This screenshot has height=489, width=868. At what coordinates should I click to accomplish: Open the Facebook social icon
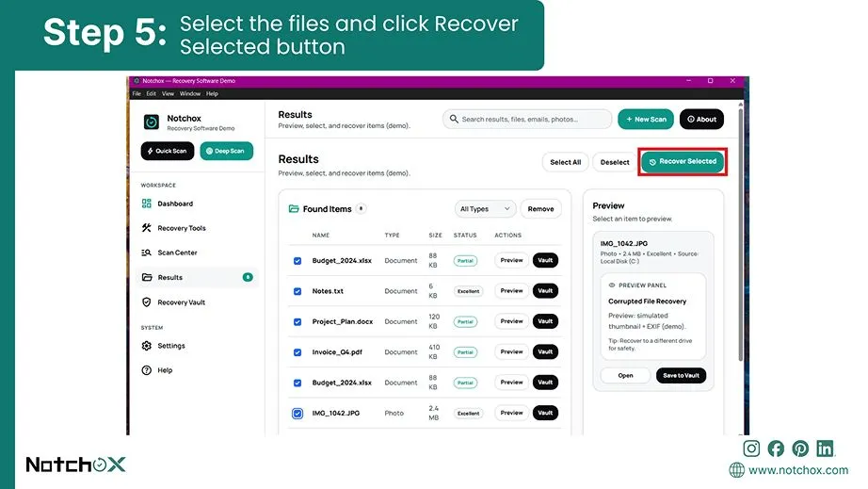coord(776,448)
